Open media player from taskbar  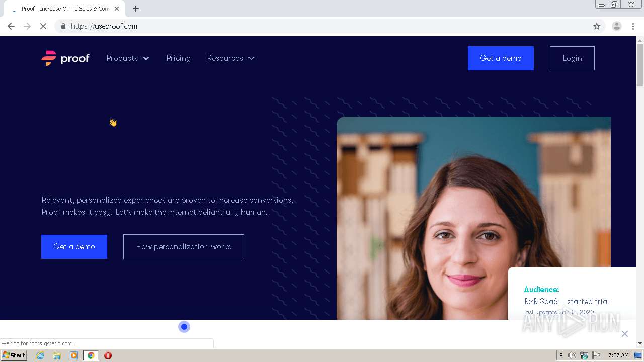pyautogui.click(x=74, y=355)
